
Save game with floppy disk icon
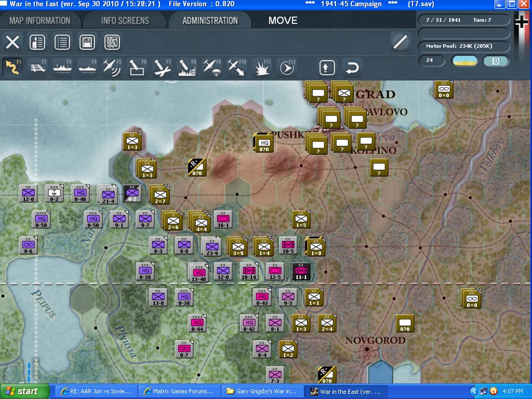87,43
